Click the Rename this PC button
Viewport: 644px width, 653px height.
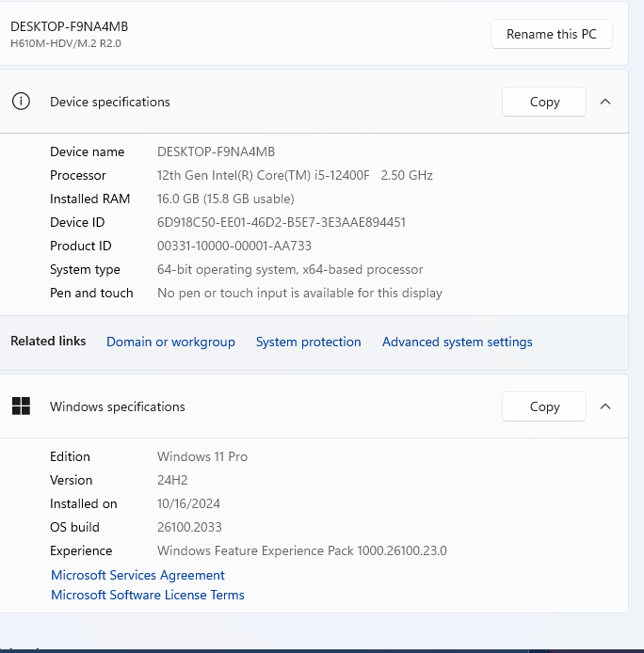[x=552, y=34]
